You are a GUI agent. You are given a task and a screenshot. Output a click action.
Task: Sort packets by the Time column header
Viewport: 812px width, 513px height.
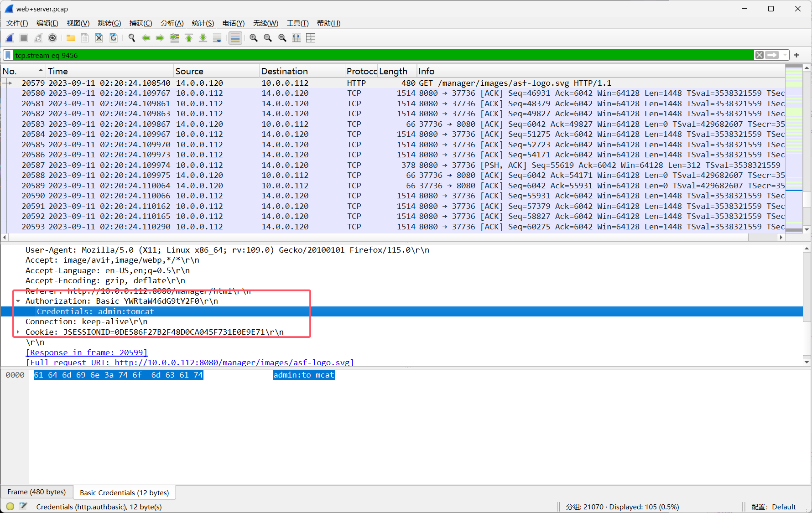tap(109, 71)
